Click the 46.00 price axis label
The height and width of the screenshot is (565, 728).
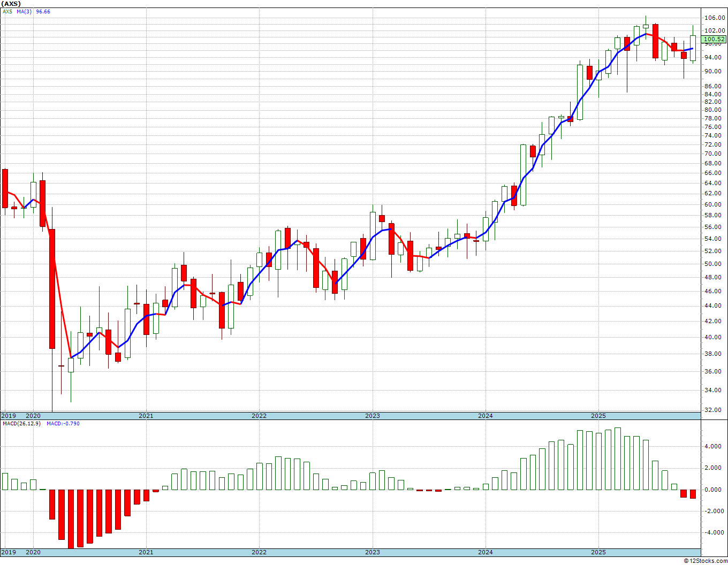[x=715, y=291]
